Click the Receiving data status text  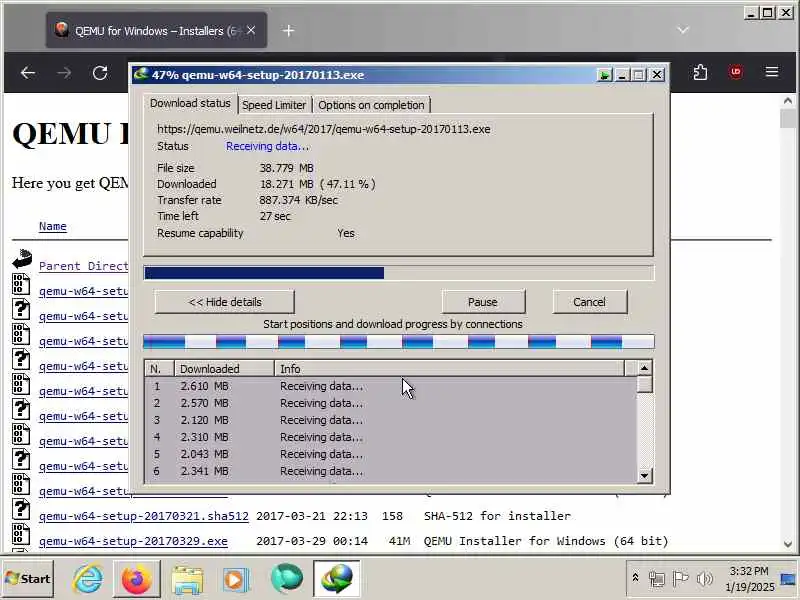(x=267, y=146)
